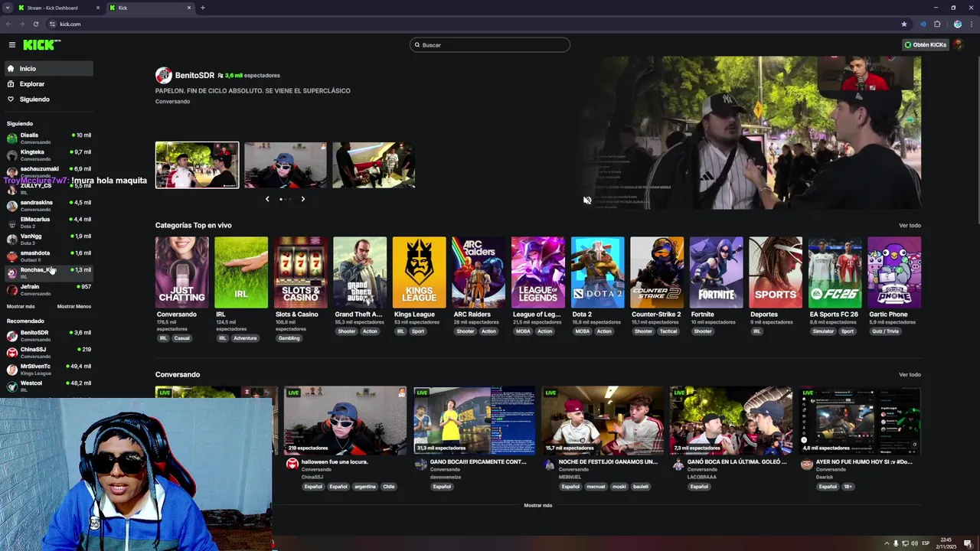Click the green KICK logo

[x=41, y=44]
